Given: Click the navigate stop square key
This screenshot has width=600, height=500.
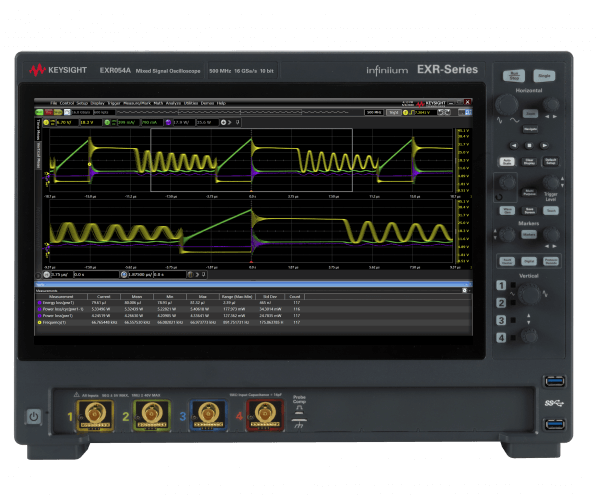Looking at the screenshot, I should [529, 145].
